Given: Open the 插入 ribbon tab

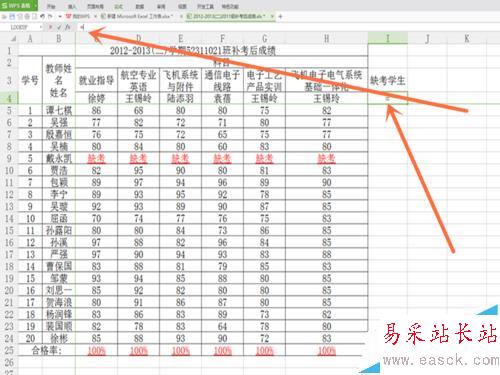Looking at the screenshot, I should click(x=72, y=6).
